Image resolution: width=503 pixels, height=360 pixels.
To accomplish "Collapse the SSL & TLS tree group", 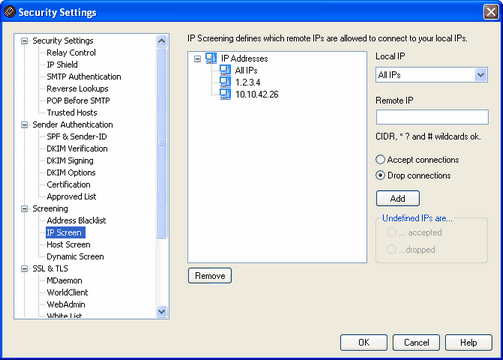I will pos(24,269).
